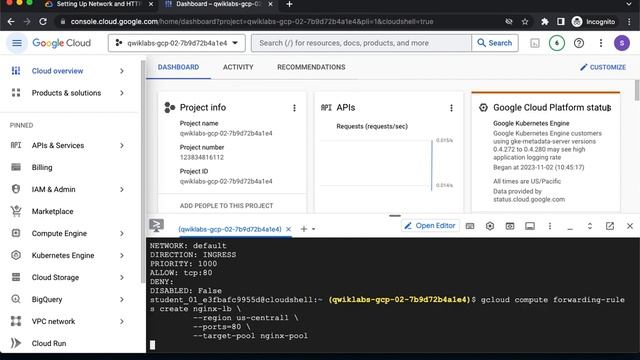Expand the Products & solutions arrow

pyautogui.click(x=122, y=93)
